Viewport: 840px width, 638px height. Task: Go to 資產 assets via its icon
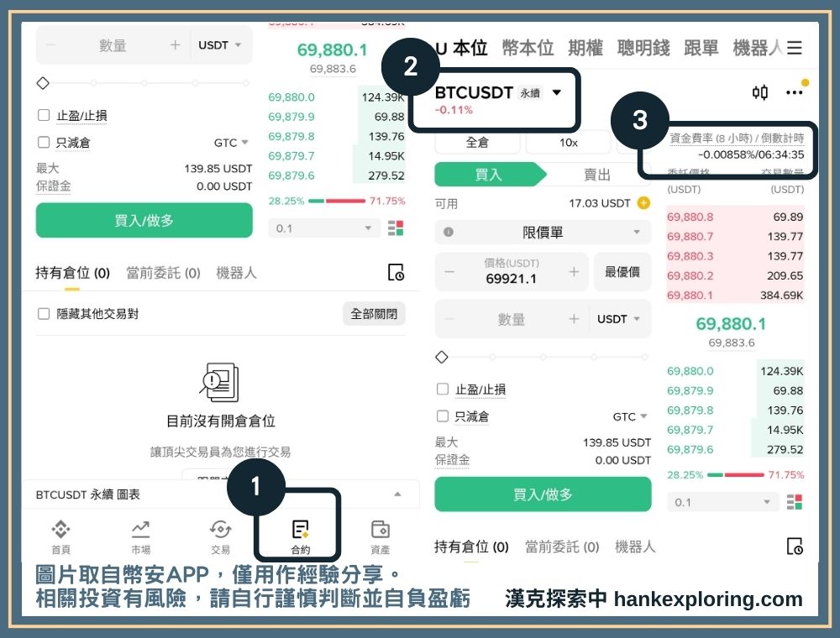[379, 533]
